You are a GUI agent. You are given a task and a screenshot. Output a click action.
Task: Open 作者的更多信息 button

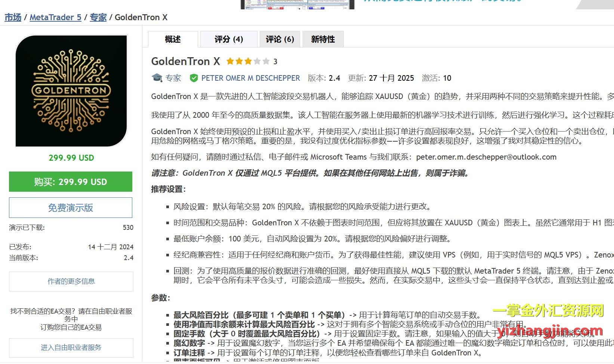[71, 281]
